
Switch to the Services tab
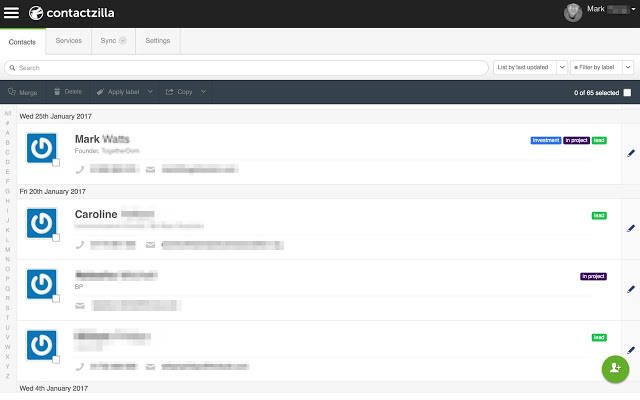click(69, 41)
